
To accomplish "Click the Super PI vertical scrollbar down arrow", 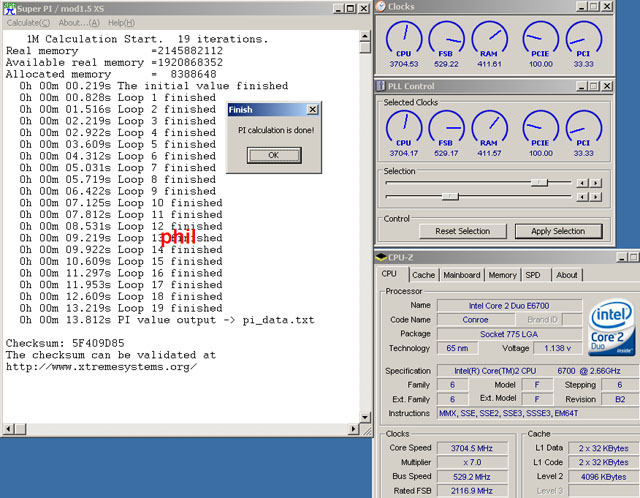I will click(365, 417).
